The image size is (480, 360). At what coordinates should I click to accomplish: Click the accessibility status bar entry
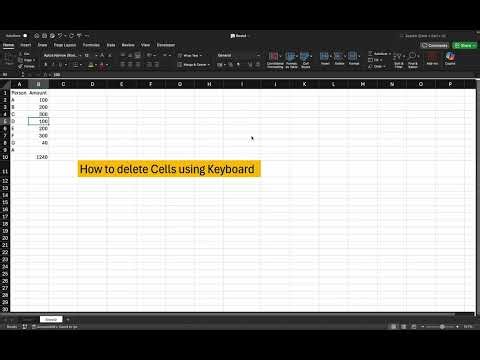tap(55, 327)
